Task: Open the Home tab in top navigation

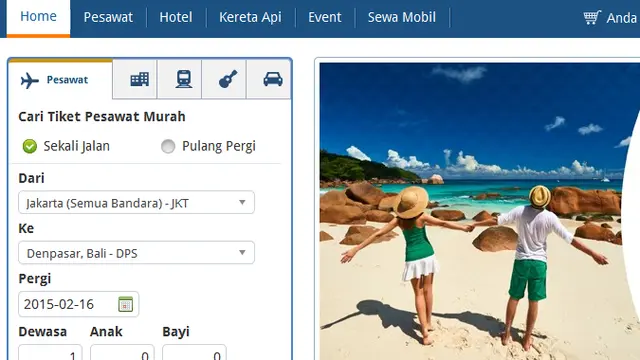Action: 38,17
